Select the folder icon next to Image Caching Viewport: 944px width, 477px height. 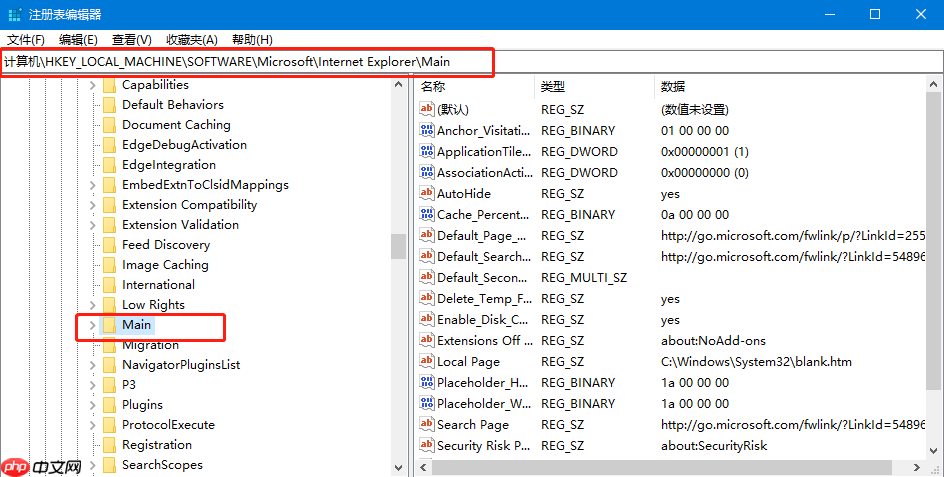(x=110, y=265)
